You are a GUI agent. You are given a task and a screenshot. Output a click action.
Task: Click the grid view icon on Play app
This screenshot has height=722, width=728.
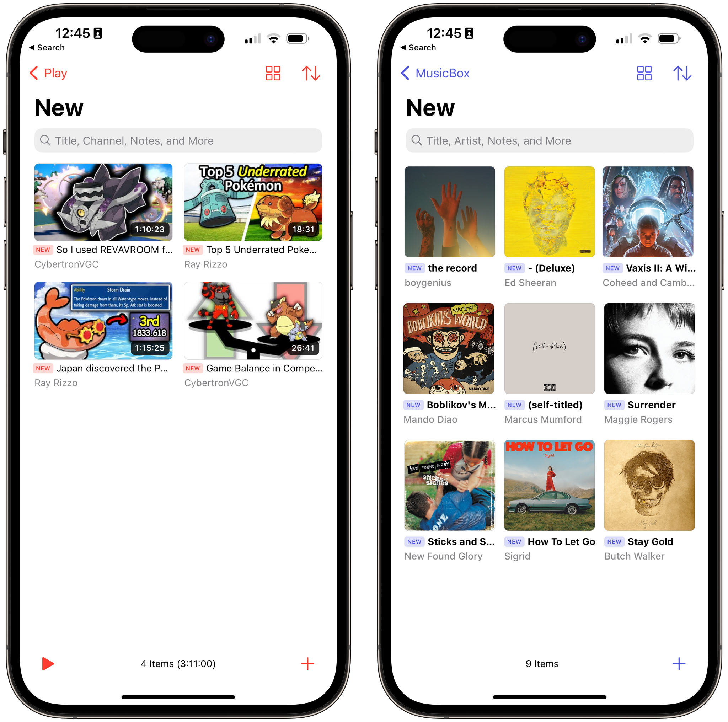tap(273, 73)
